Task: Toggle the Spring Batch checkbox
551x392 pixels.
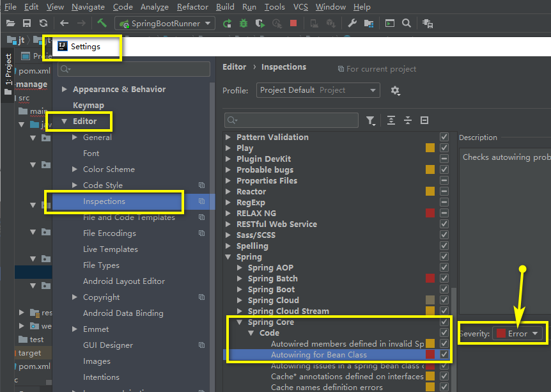Action: (x=444, y=278)
